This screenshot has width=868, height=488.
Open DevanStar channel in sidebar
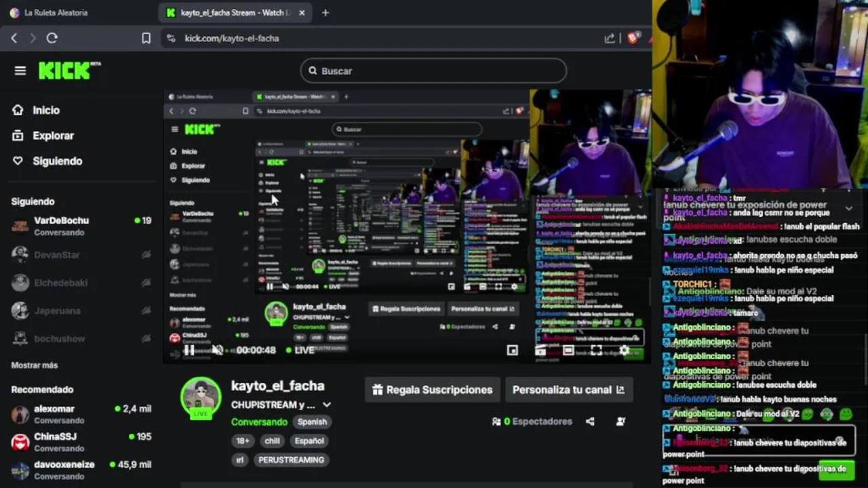pyautogui.click(x=81, y=255)
